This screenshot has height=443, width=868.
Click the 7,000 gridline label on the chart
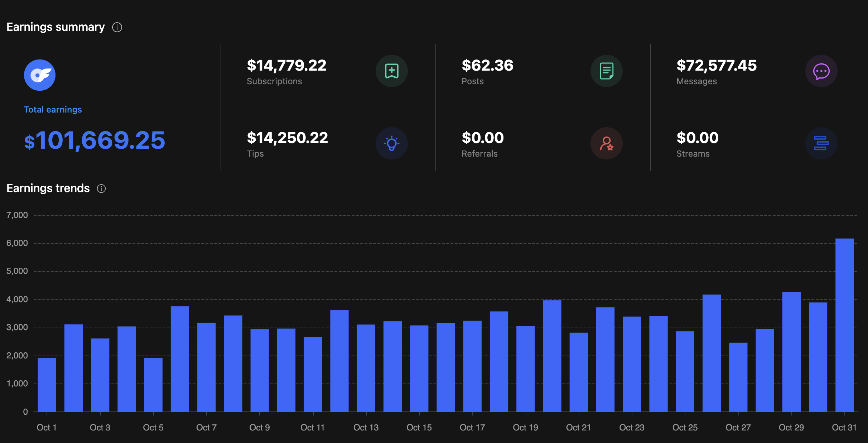click(16, 215)
